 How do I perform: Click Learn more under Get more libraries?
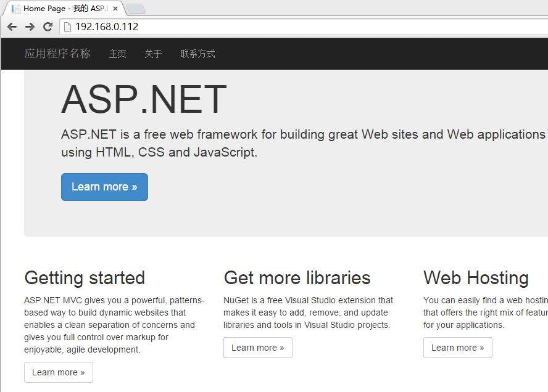(258, 348)
